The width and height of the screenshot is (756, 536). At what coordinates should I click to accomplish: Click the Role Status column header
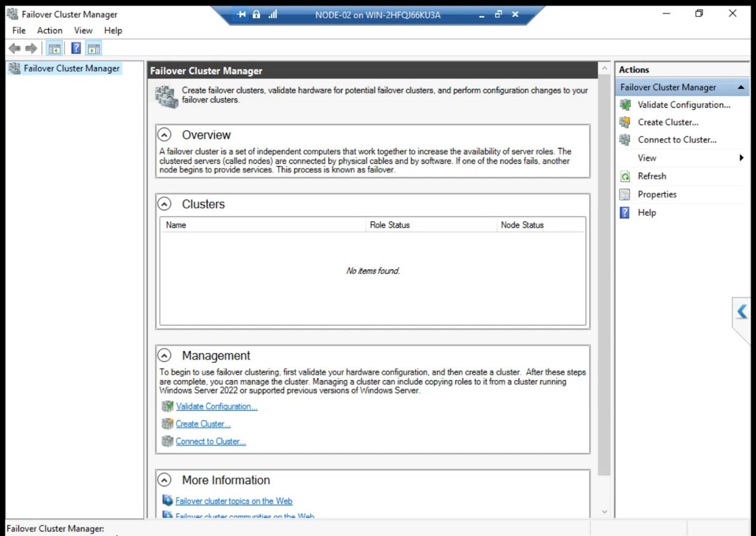pos(431,225)
